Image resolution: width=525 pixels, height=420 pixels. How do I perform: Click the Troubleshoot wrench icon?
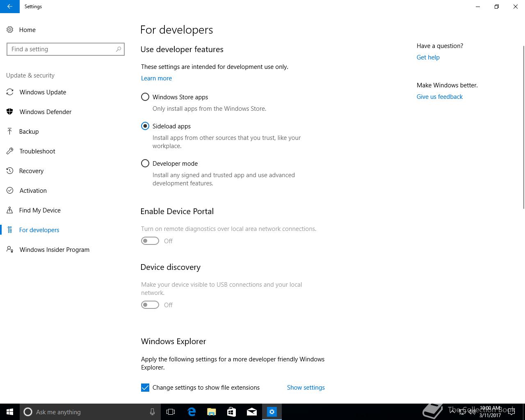coord(10,151)
